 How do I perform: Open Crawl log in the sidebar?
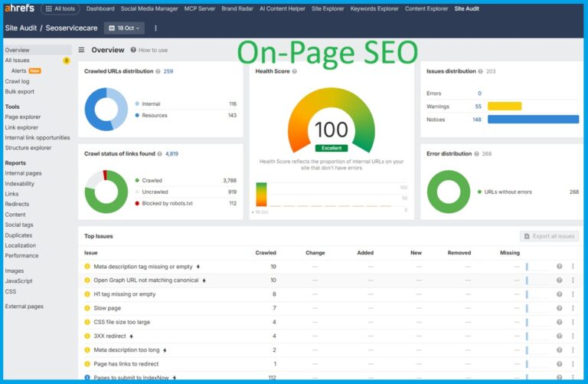tap(17, 81)
